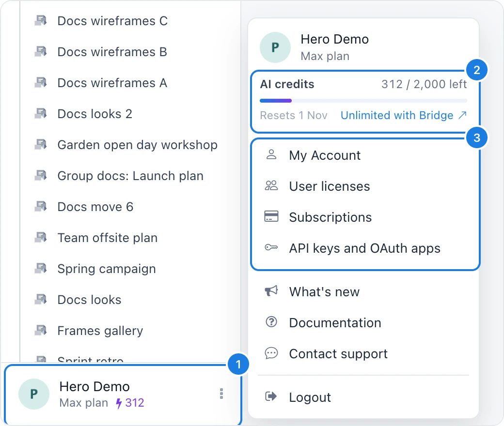
Task: Click the purple lightning bolt credits icon
Action: point(119,403)
